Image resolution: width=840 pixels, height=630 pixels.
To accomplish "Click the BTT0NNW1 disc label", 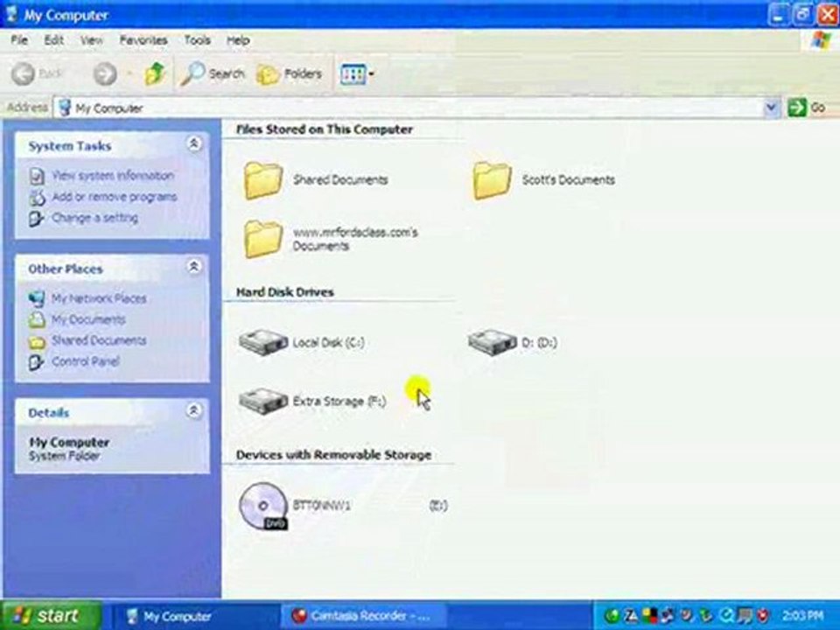I will 322,505.
